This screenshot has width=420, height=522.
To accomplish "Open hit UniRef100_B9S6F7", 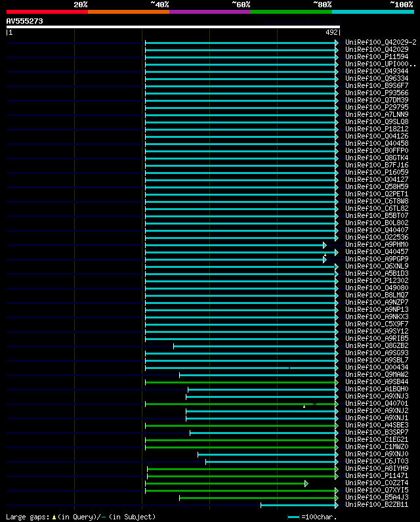I will pos(377,86).
